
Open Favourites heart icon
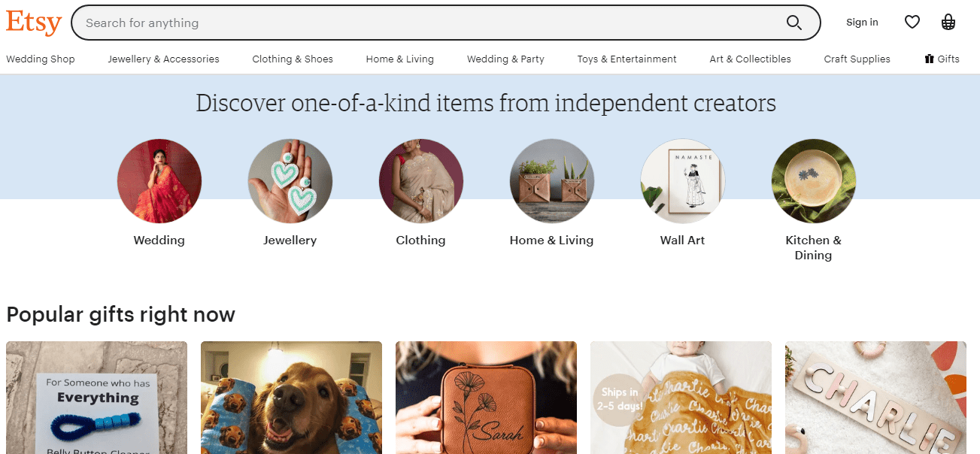click(x=912, y=23)
